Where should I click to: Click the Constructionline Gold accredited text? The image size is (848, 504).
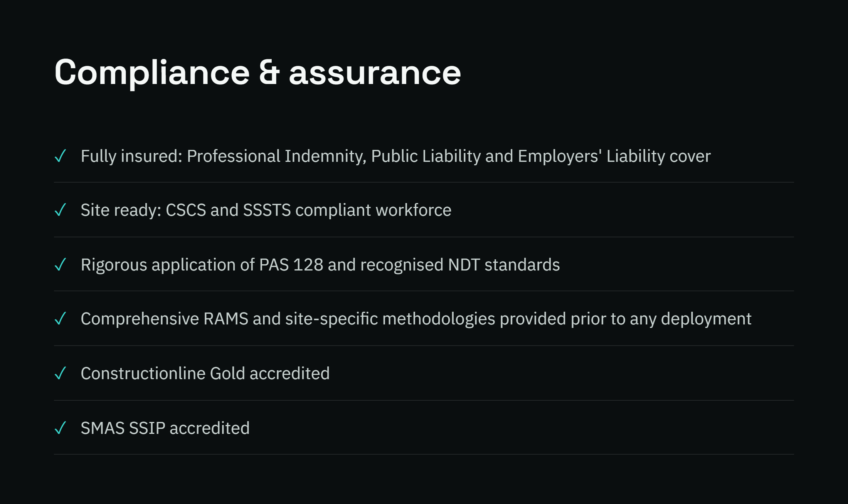tap(205, 374)
